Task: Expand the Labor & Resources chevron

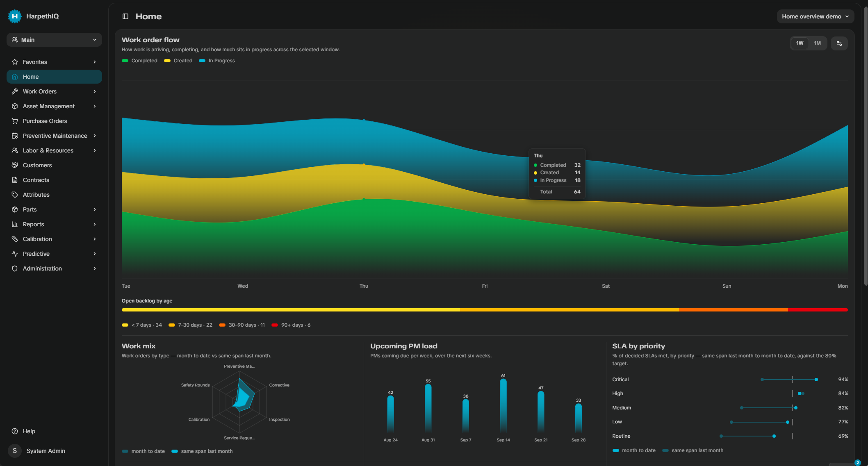Action: coord(95,150)
